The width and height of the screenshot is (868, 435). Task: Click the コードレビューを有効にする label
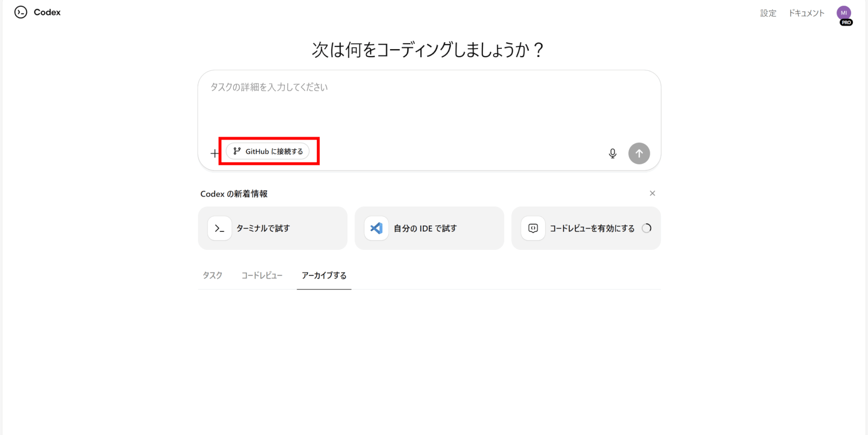click(x=592, y=228)
